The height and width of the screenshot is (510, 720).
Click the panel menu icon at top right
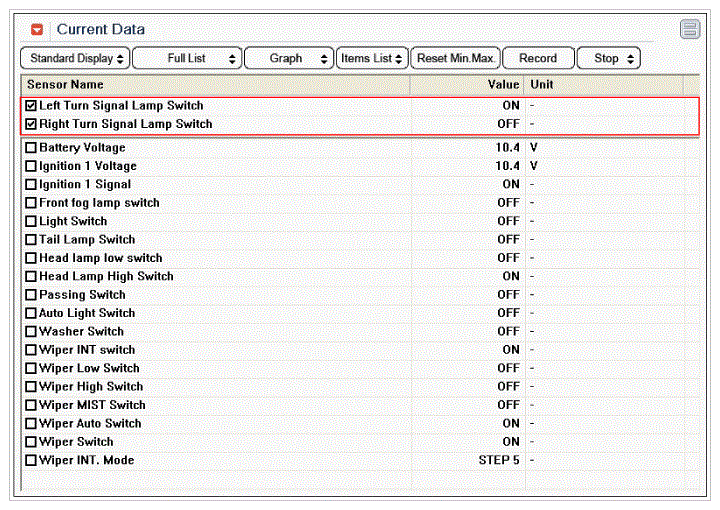pyautogui.click(x=690, y=29)
